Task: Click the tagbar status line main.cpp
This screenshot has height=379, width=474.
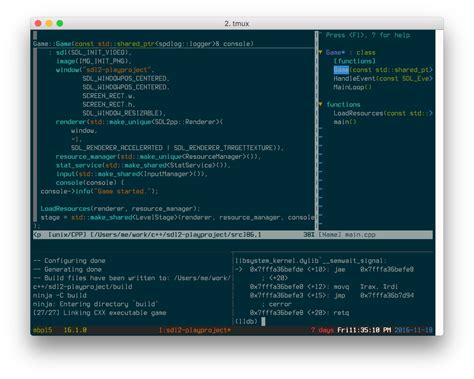Action: pyautogui.click(x=347, y=235)
